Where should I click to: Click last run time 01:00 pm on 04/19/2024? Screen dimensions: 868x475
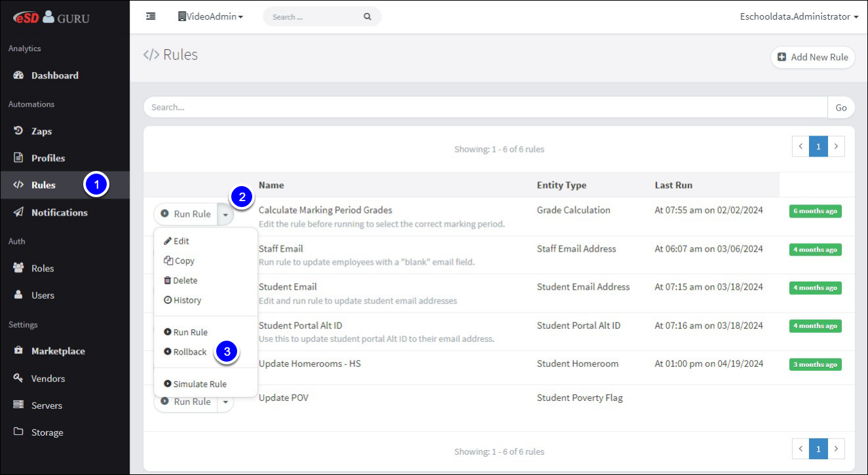point(709,364)
